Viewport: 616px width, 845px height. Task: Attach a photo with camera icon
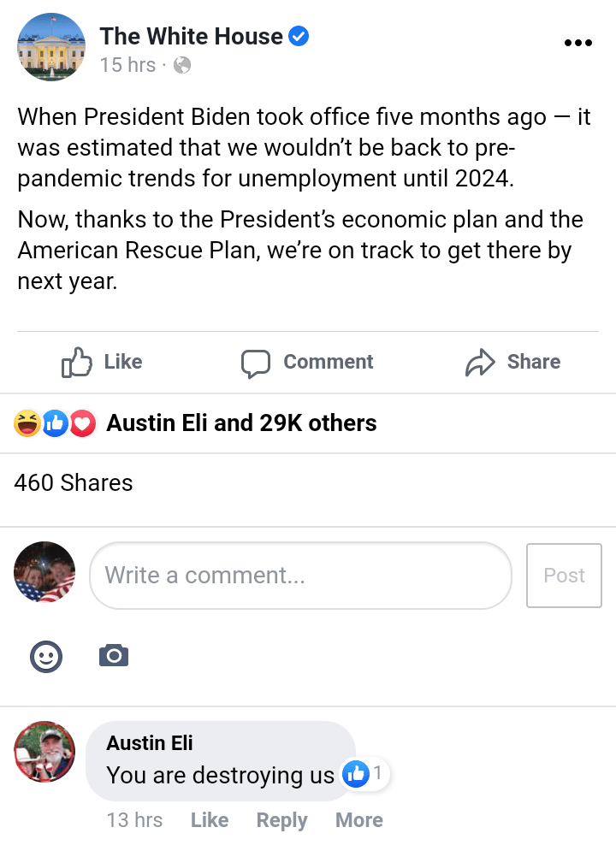[114, 656]
